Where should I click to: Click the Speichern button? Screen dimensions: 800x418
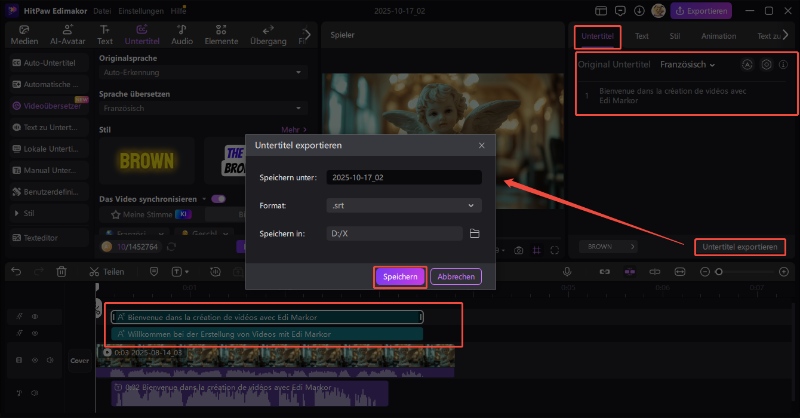coord(400,277)
